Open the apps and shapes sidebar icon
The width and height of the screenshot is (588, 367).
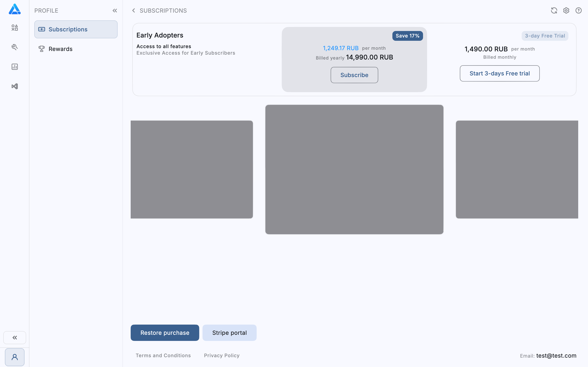pos(14,28)
